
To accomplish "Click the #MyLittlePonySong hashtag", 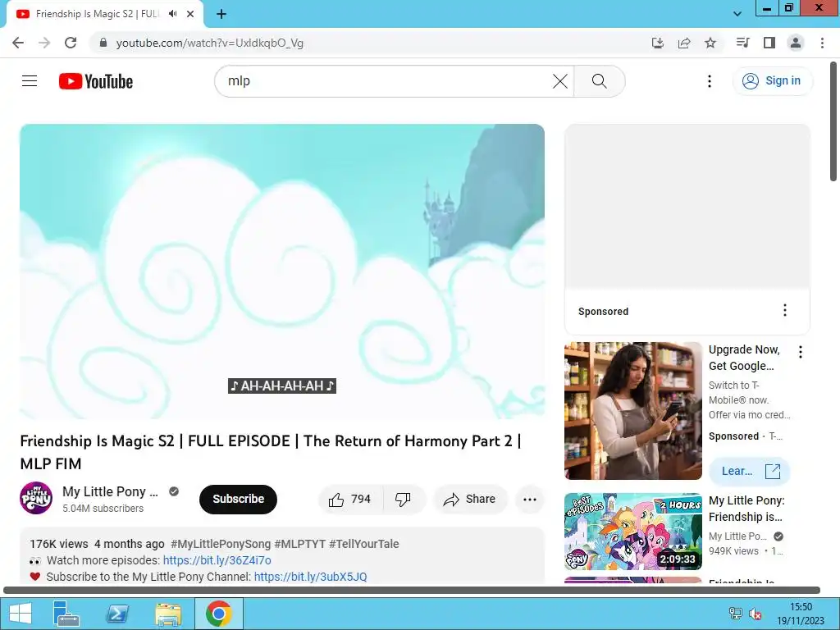I will pos(221,544).
